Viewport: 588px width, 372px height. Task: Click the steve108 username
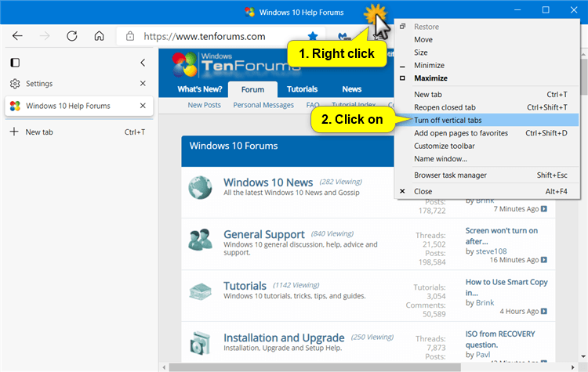pos(492,251)
